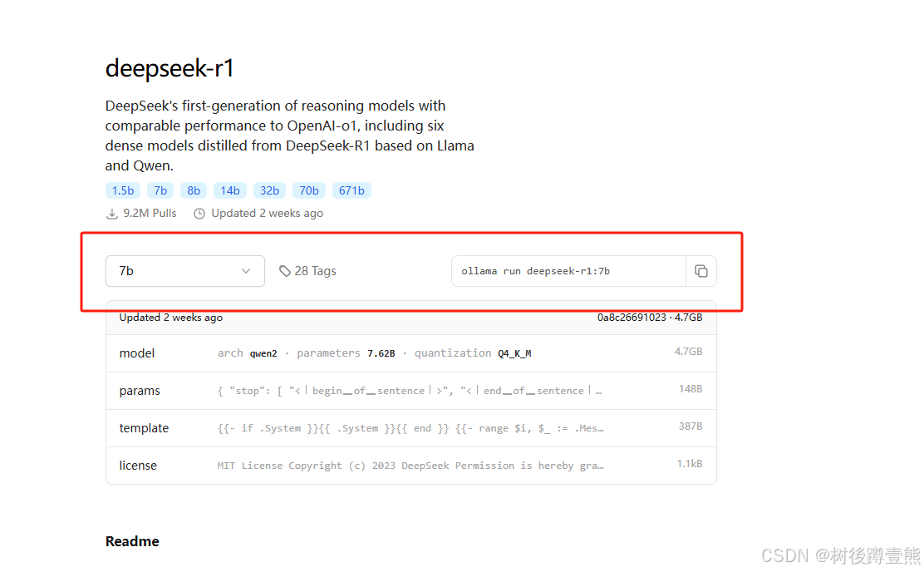Screen dimensions: 924x572
Task: Open the license file row
Action: point(410,466)
